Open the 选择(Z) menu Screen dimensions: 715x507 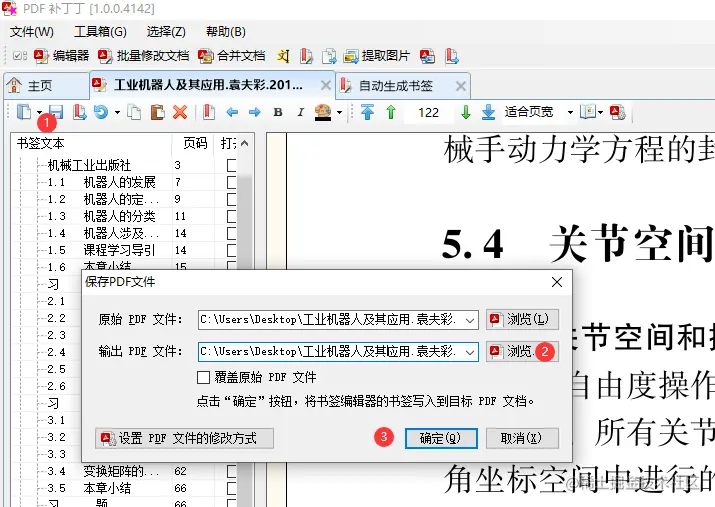[x=166, y=31]
